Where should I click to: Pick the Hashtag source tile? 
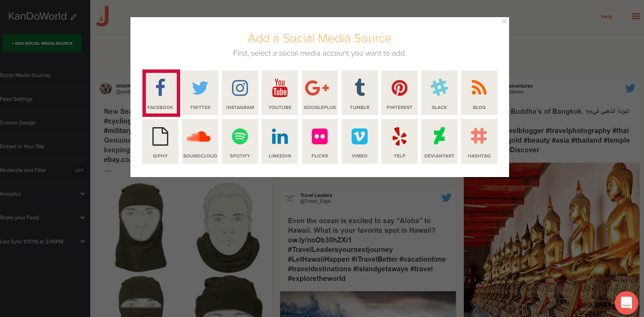pos(479,141)
